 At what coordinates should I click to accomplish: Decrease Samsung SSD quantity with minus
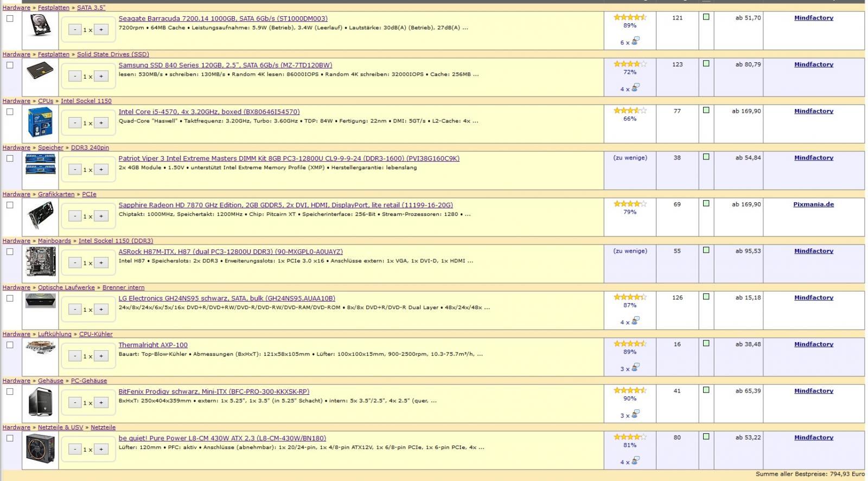[75, 76]
